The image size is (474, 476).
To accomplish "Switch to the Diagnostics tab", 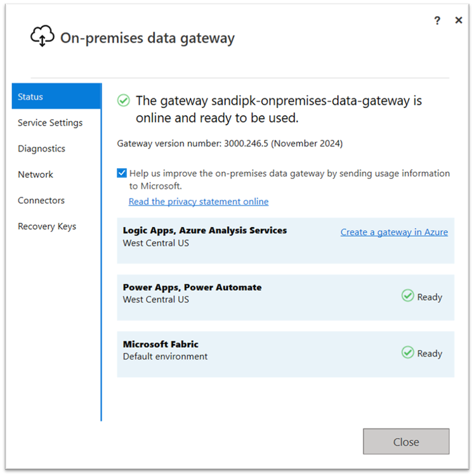I will [x=41, y=149].
